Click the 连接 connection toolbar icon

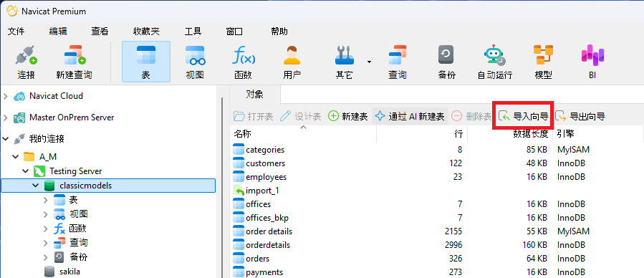coord(27,62)
